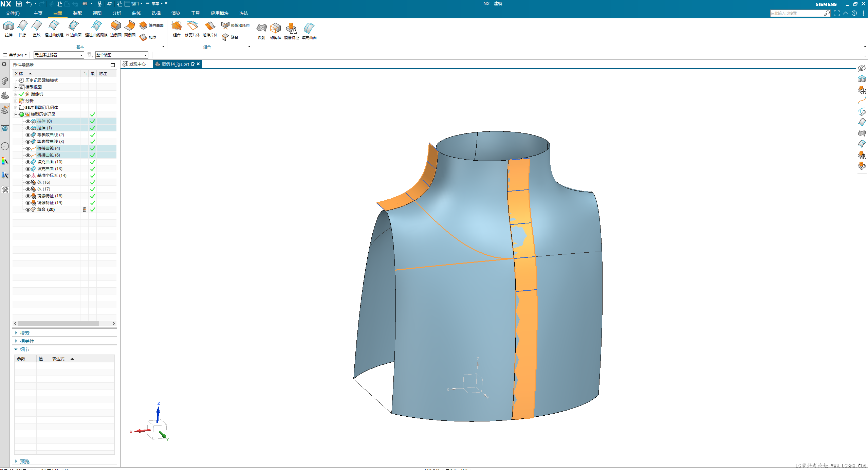Open the 反射 reflection analysis tool
This screenshot has width=868, height=470.
(261, 31)
